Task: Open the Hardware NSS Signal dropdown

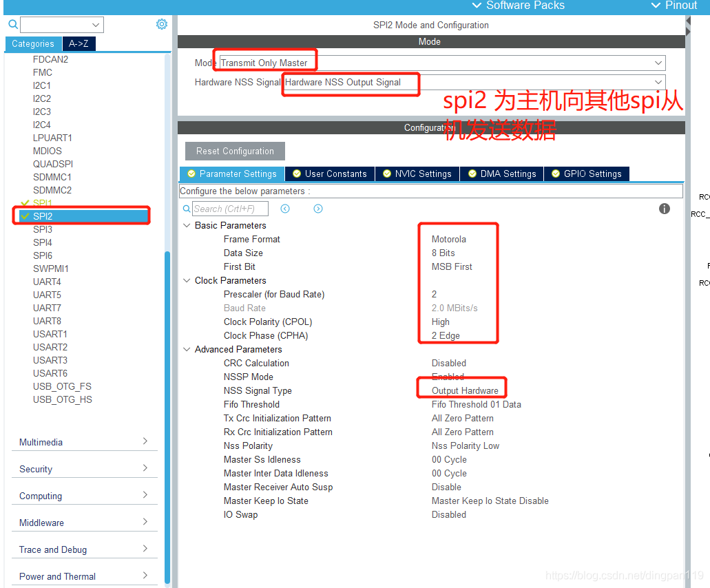Action: pos(475,81)
